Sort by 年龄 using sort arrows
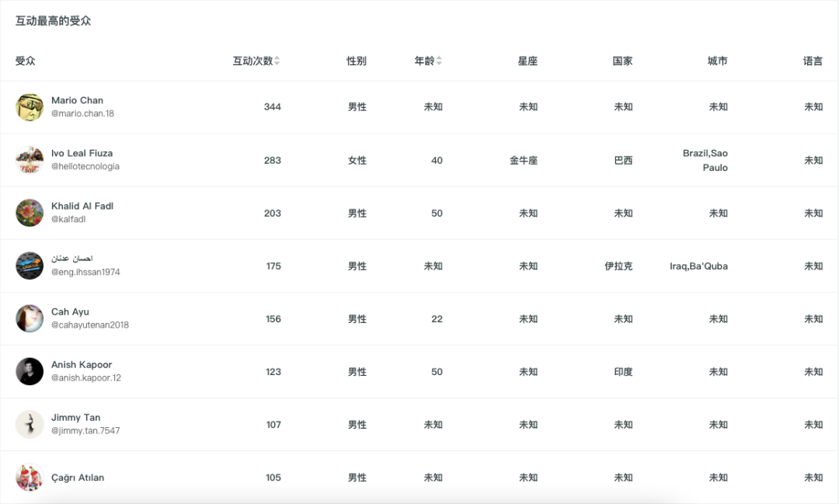The width and height of the screenshot is (839, 504). pos(439,61)
